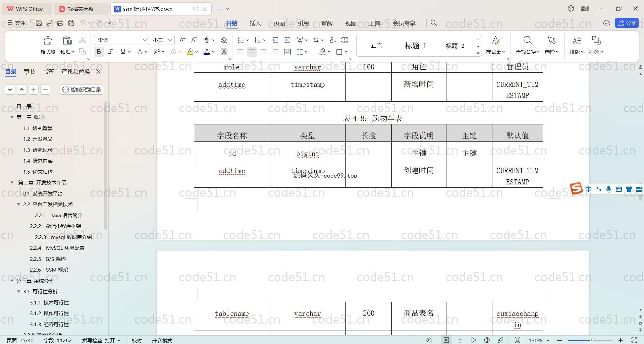
Task: Toggle page layout view in the status bar
Action: [x=446, y=340]
